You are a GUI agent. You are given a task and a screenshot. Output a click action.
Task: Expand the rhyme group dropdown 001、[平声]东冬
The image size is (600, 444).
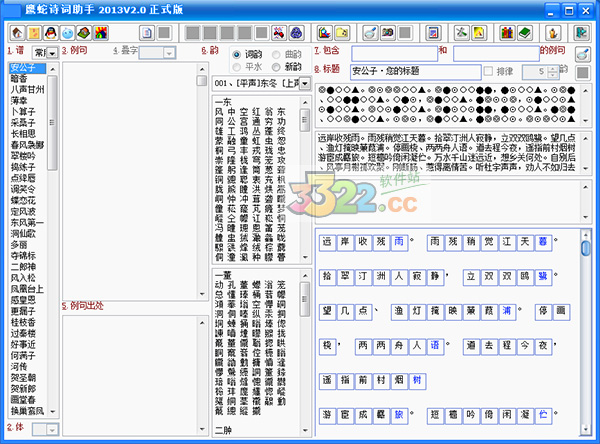tap(305, 83)
